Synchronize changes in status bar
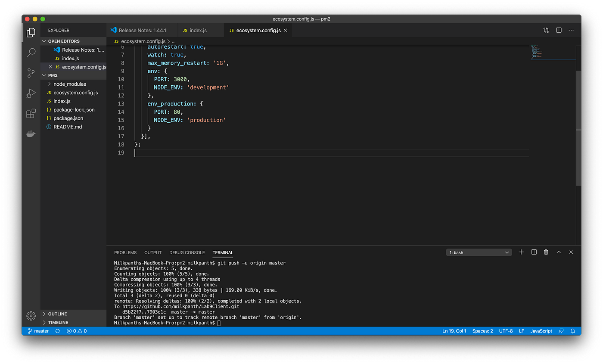 click(58, 331)
